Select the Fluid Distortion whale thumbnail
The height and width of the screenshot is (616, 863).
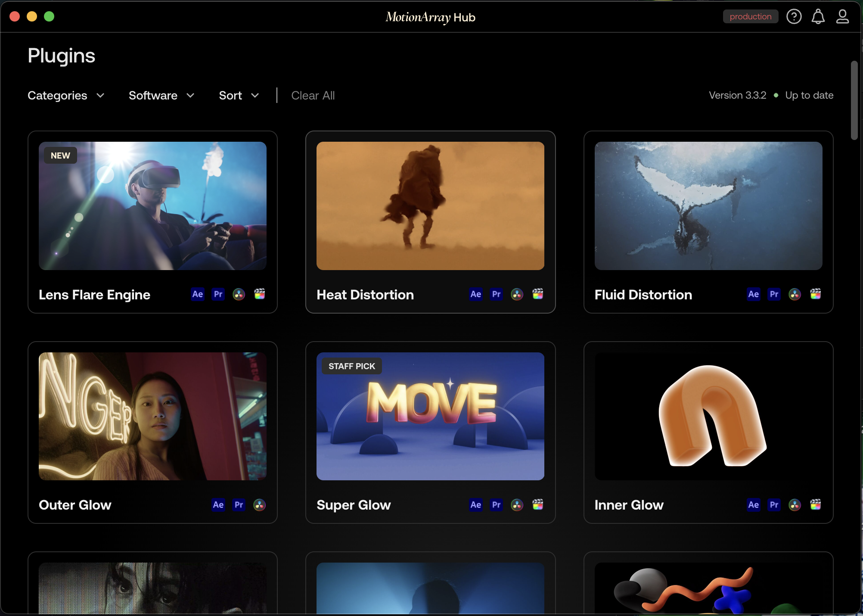point(708,206)
